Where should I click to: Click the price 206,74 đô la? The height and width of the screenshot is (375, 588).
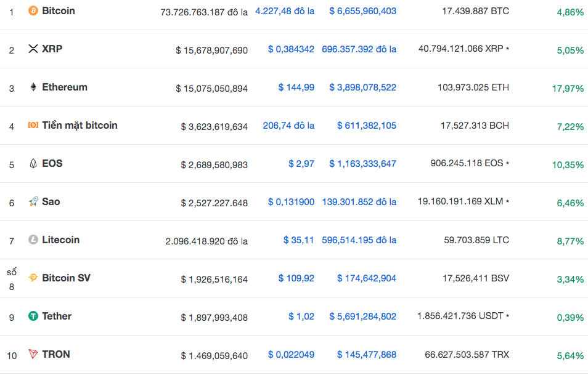(288, 126)
